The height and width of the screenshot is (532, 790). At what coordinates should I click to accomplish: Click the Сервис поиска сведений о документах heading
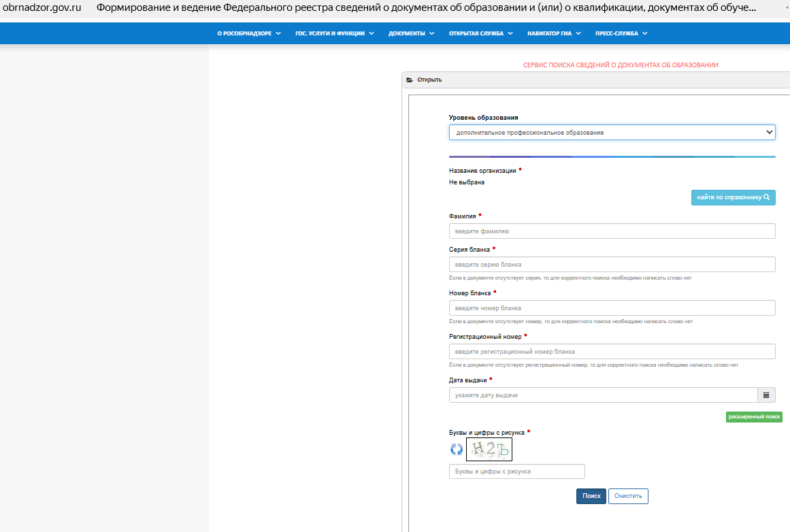[621, 65]
